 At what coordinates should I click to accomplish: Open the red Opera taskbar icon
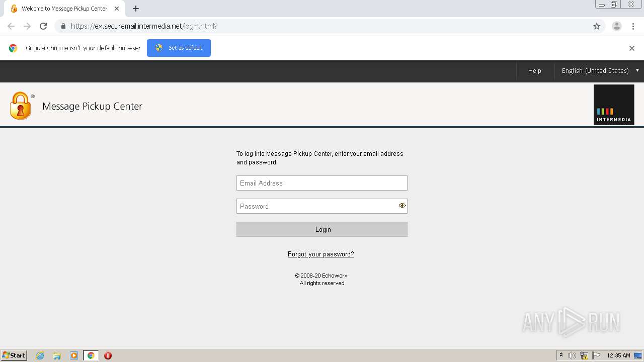point(108,355)
